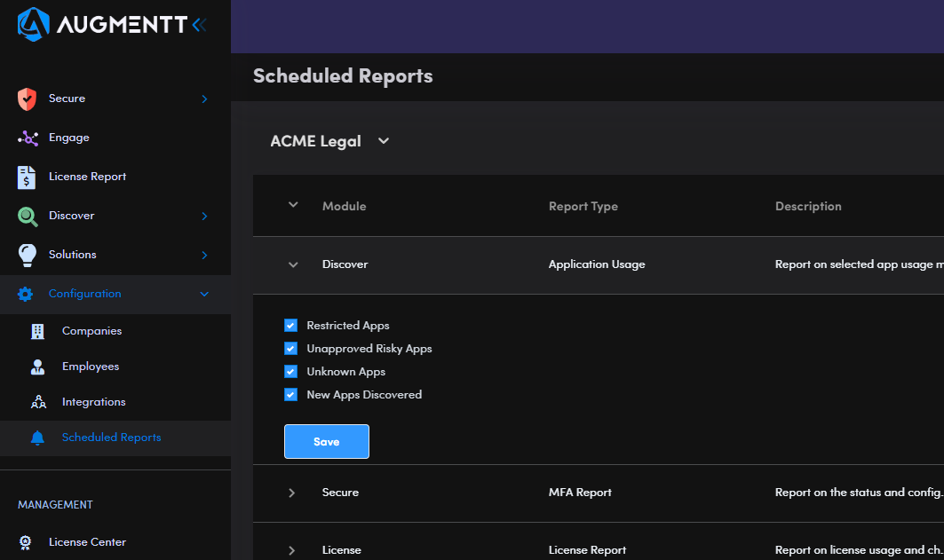
Task: Click the Employees person icon
Action: click(x=37, y=367)
